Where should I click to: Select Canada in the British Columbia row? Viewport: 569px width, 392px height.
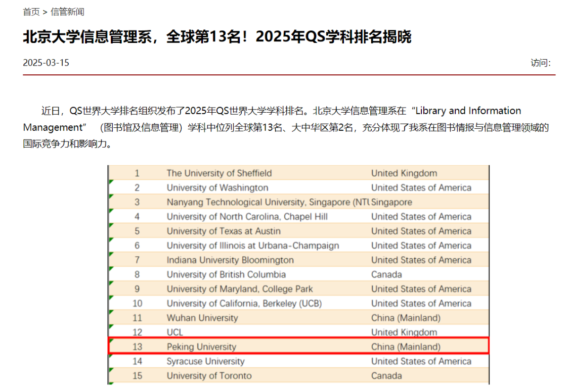click(x=386, y=275)
